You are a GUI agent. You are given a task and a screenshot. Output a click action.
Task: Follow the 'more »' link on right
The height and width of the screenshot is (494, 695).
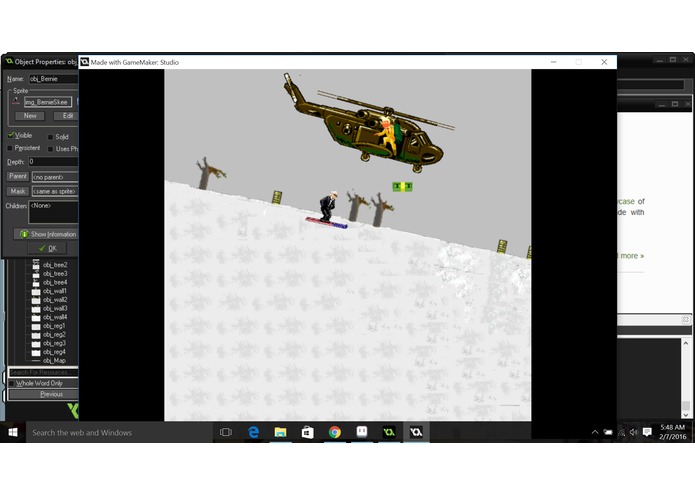coord(632,256)
